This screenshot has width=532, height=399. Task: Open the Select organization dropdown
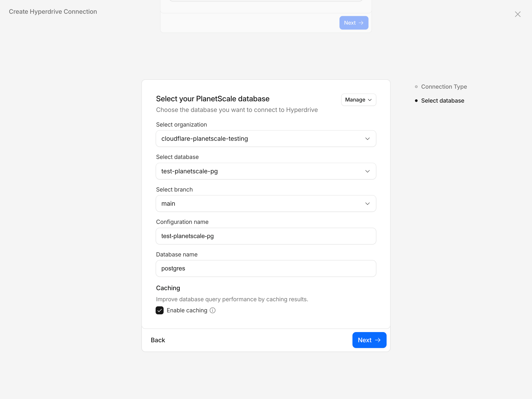[266, 139]
